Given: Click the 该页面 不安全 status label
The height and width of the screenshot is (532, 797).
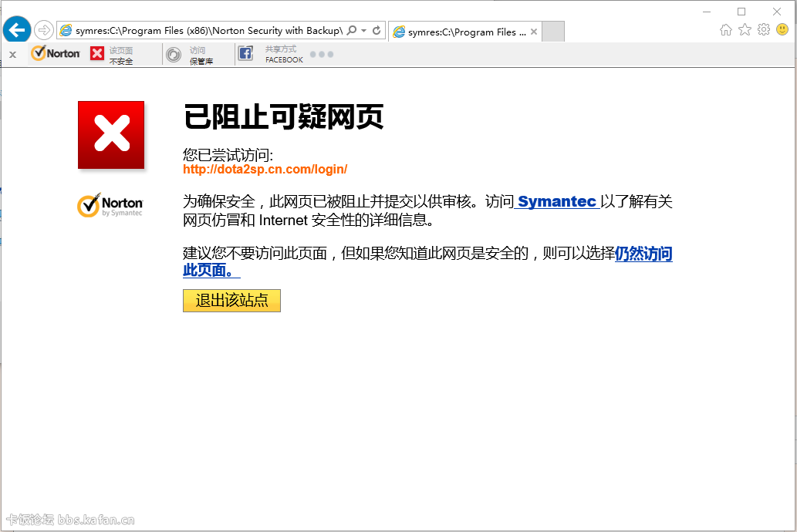Looking at the screenshot, I should pyautogui.click(x=121, y=56).
